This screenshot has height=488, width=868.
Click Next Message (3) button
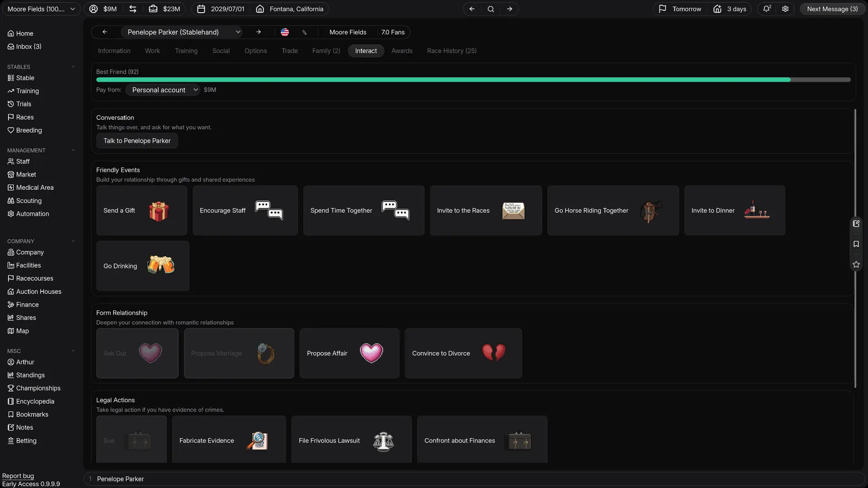pos(832,9)
